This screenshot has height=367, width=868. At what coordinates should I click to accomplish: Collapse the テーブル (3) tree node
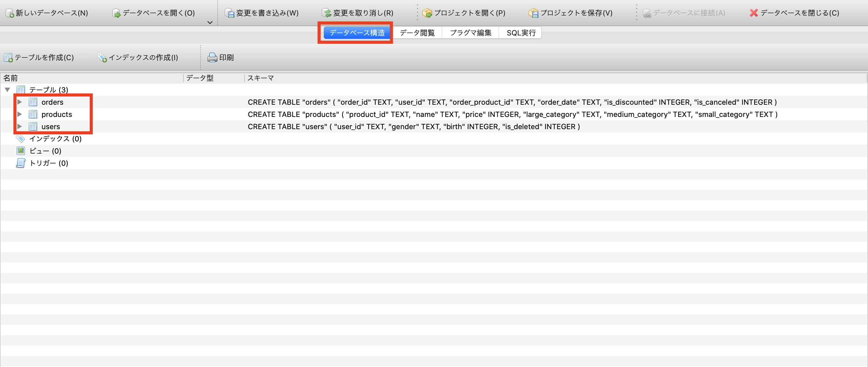tap(7, 90)
